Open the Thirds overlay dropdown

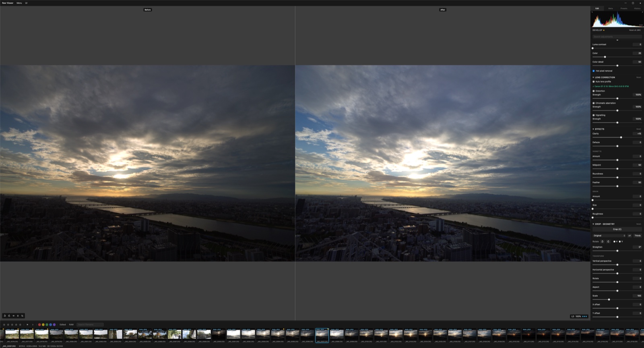638,236
